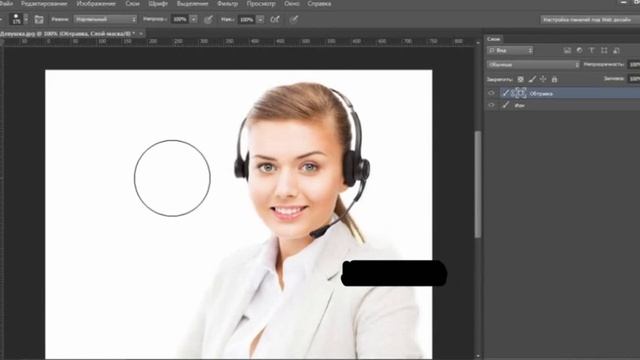This screenshot has height=360, width=640.
Task: Click the canvas scroll-up arrow
Action: pos(478,42)
